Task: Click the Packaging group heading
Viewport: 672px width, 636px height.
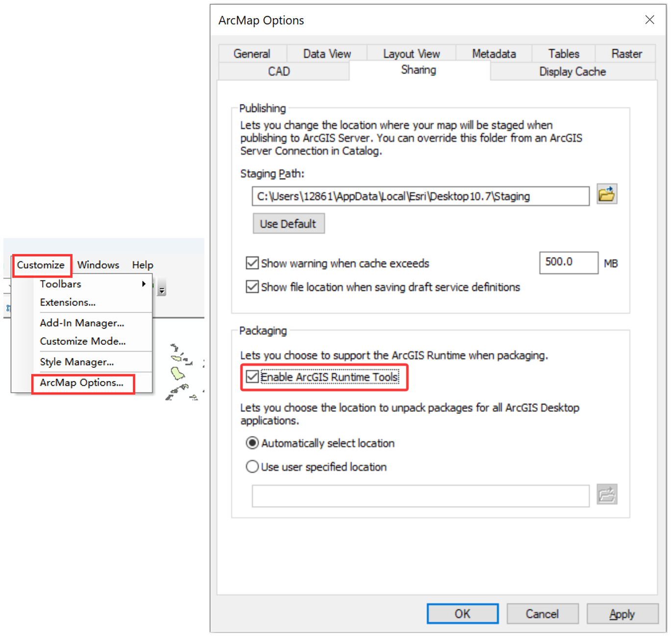Action: (263, 331)
